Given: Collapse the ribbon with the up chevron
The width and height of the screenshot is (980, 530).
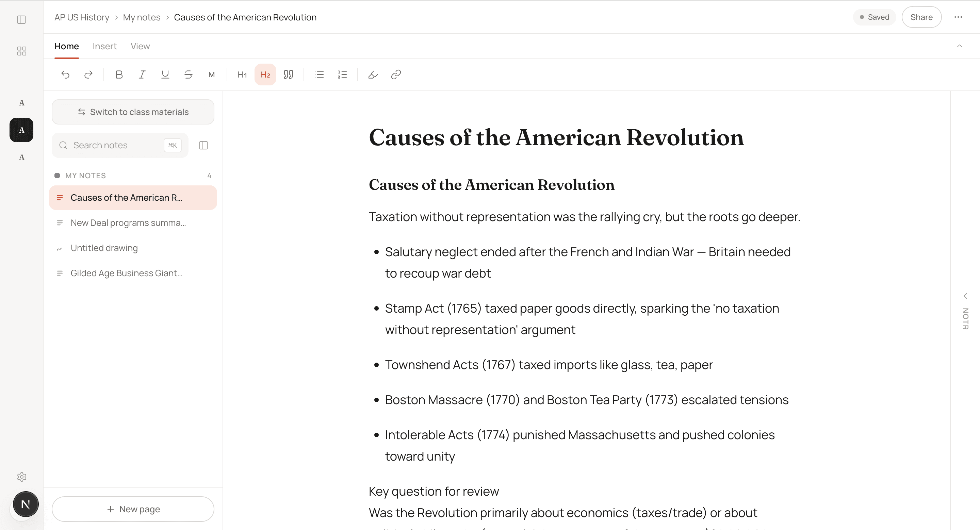Looking at the screenshot, I should (x=960, y=46).
